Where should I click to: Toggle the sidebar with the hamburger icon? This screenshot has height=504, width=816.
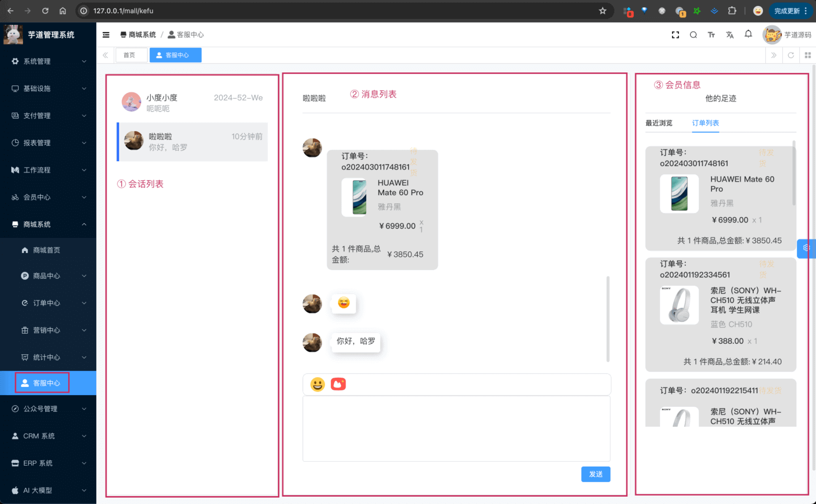(x=106, y=34)
